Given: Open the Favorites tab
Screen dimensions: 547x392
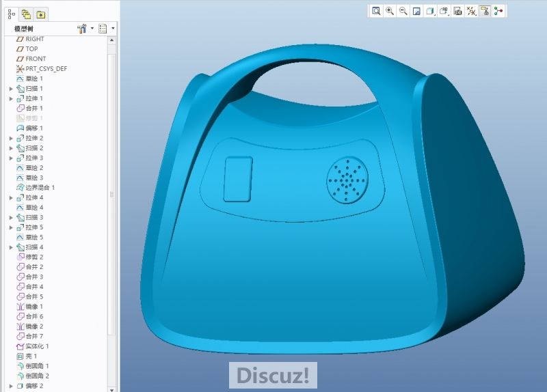Looking at the screenshot, I should (x=41, y=14).
